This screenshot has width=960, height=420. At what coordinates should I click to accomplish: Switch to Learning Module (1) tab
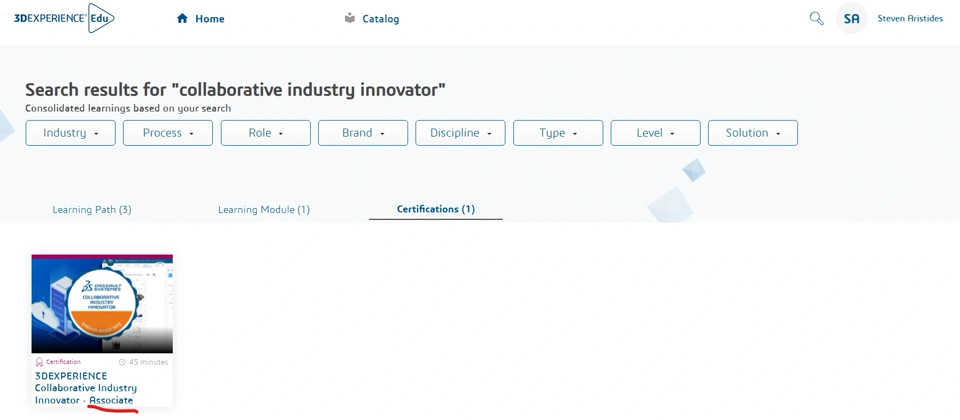[x=264, y=209]
